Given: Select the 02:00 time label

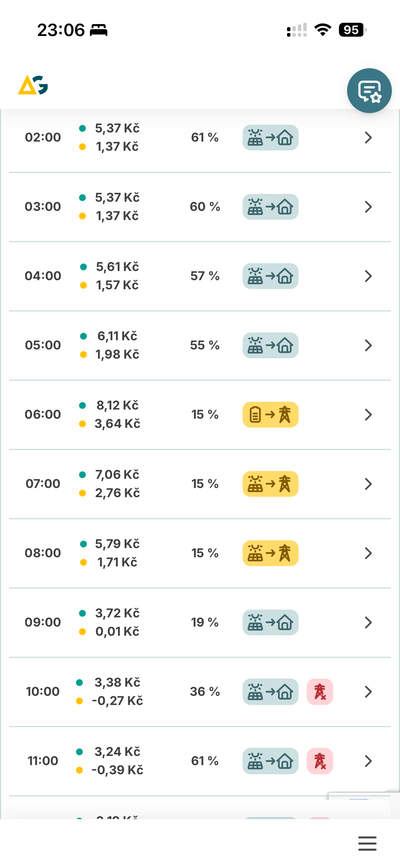Looking at the screenshot, I should (43, 138).
